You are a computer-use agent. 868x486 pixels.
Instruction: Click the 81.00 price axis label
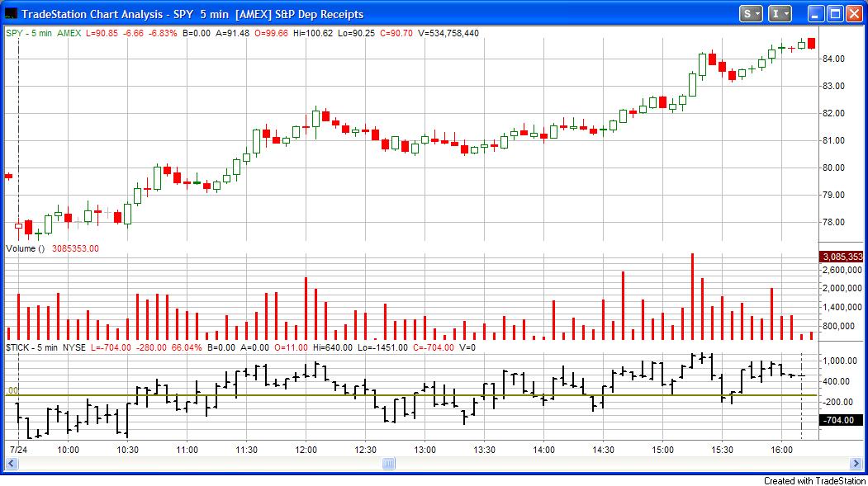point(833,140)
